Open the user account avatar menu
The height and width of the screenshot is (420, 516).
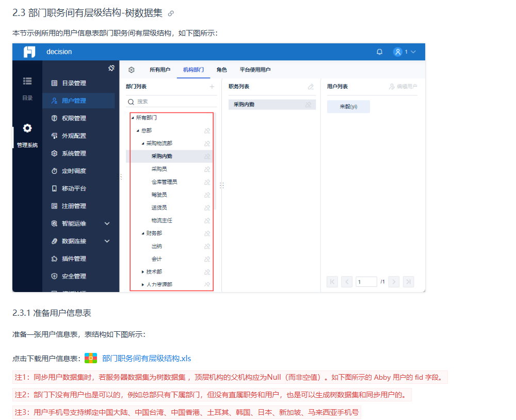(x=398, y=52)
